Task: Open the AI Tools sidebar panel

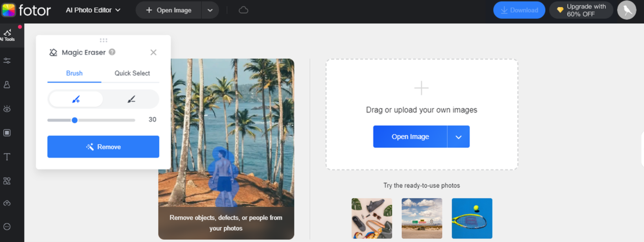Action: (x=8, y=35)
